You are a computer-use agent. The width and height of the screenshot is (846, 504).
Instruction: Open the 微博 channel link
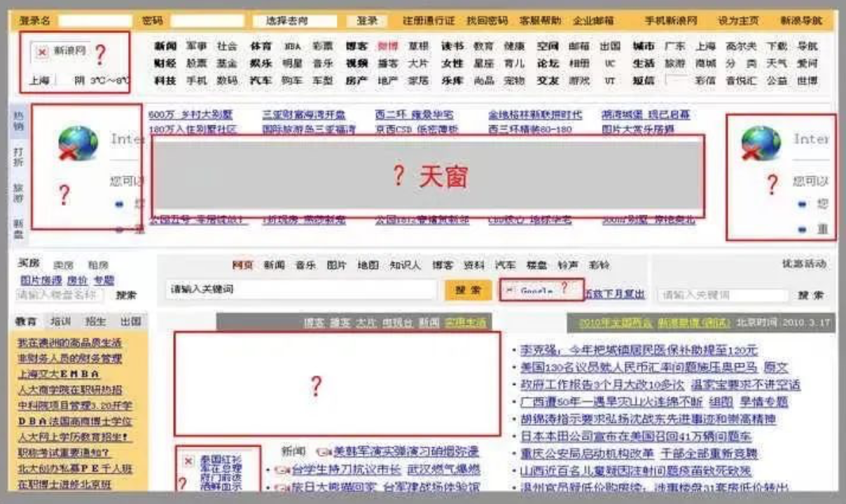(x=387, y=46)
